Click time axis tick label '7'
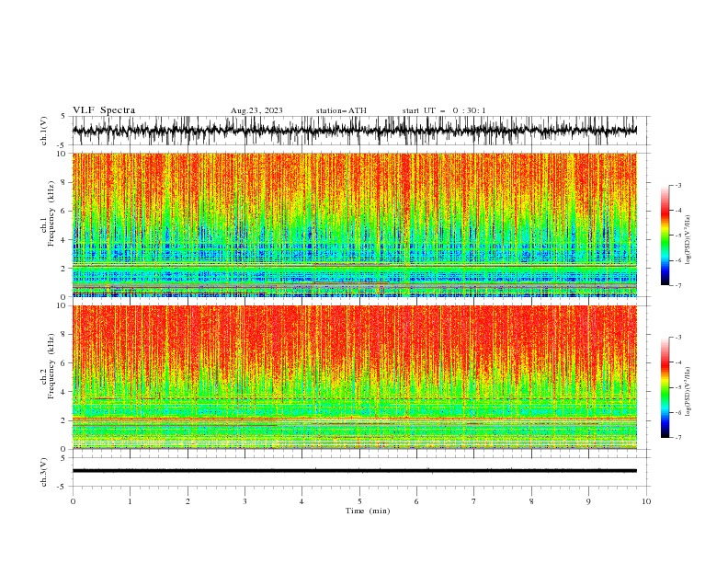 [474, 501]
